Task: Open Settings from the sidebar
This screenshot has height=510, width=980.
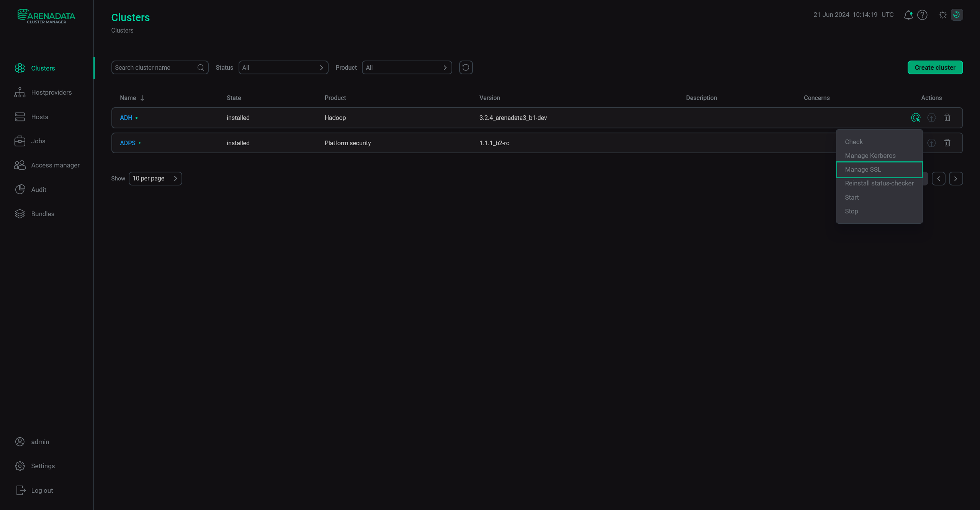Action: click(x=43, y=466)
